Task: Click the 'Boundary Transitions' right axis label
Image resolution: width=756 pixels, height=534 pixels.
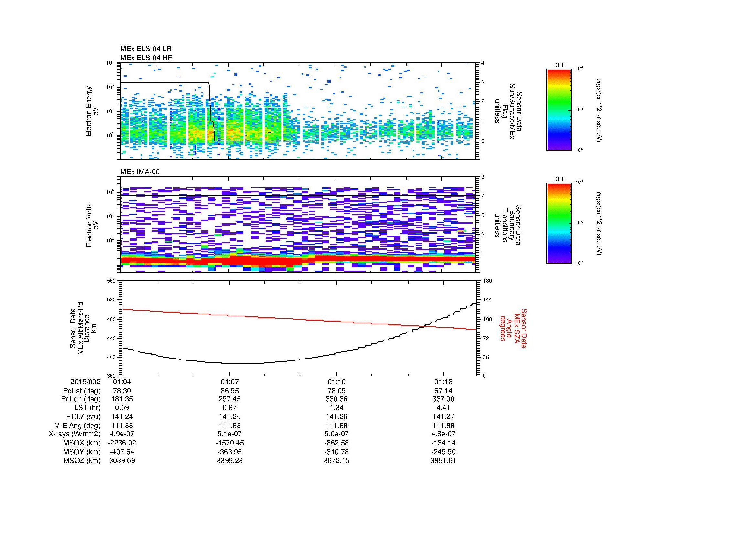Action: (508, 225)
